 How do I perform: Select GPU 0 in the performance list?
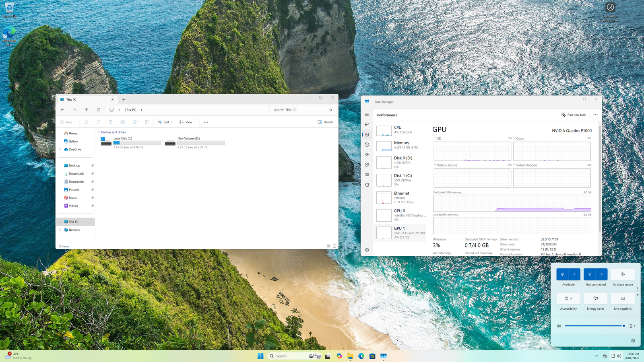400,215
